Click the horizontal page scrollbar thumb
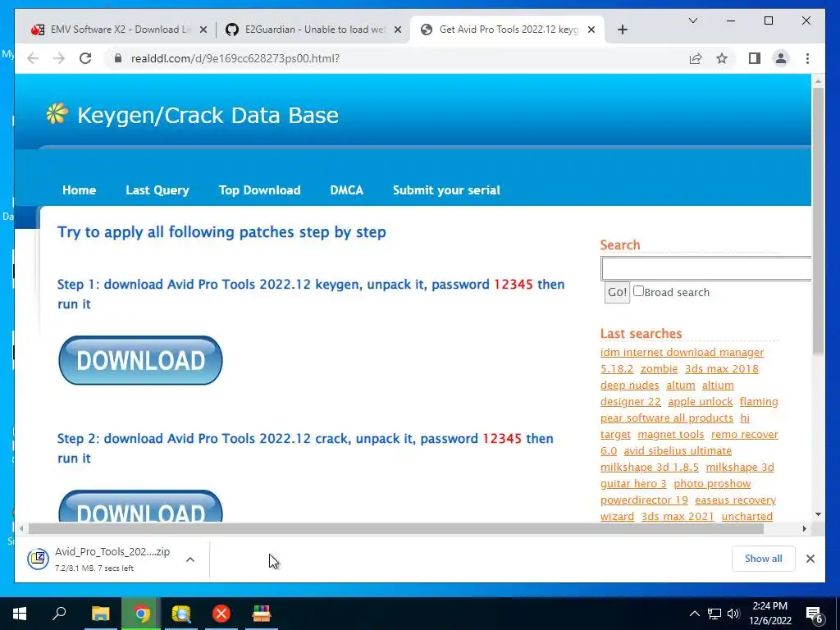The image size is (840, 630). pos(396,529)
